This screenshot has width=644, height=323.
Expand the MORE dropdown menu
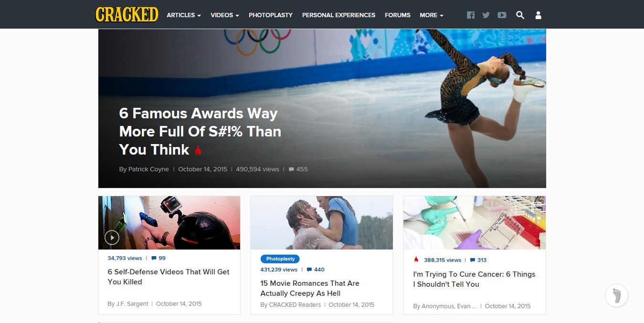(x=432, y=15)
